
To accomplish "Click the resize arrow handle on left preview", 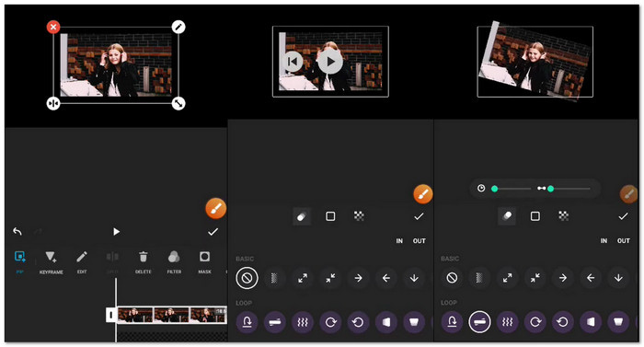I will (x=178, y=103).
